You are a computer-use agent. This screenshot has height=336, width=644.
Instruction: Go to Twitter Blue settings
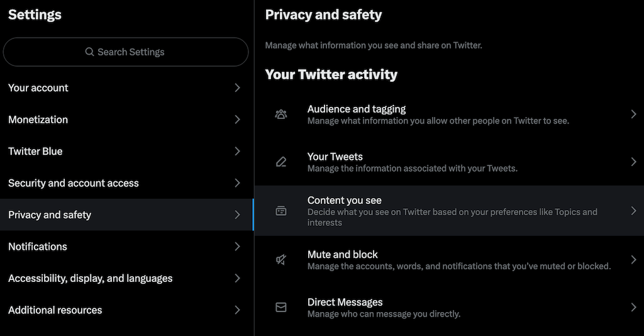(35, 151)
